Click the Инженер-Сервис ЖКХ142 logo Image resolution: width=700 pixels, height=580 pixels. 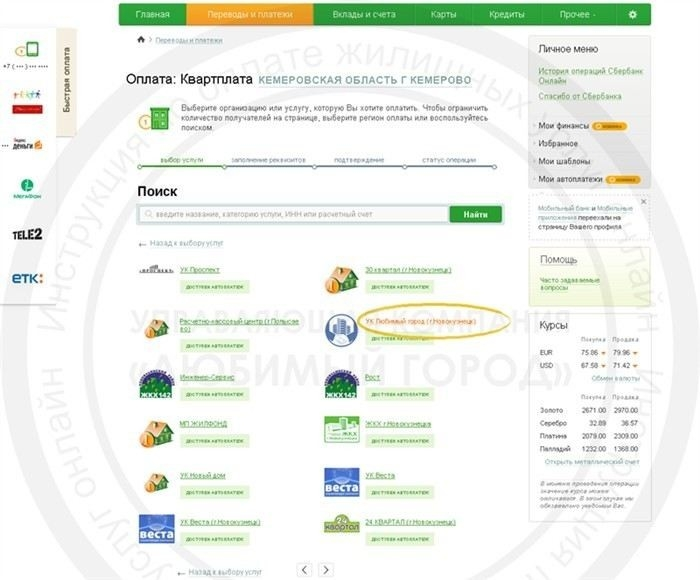(x=156, y=384)
